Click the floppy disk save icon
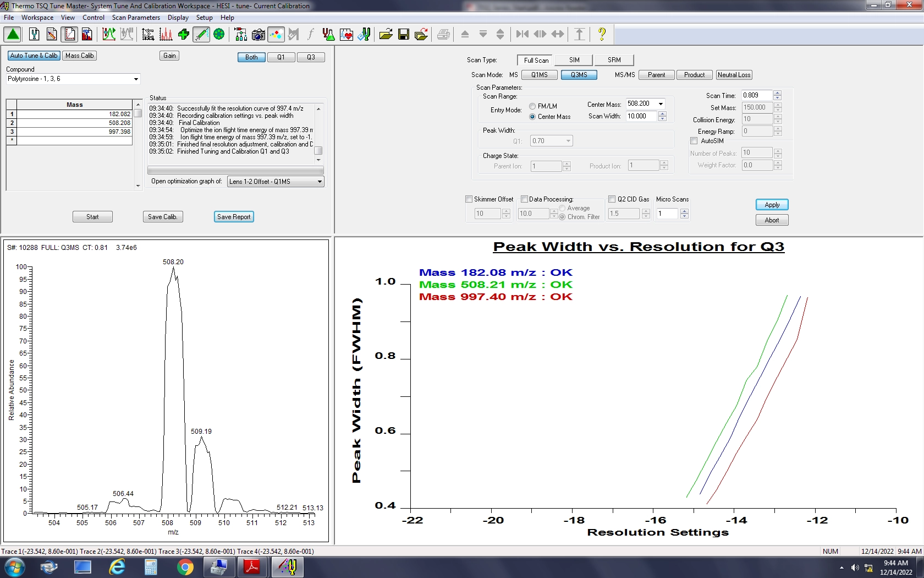This screenshot has height=578, width=924. pos(403,35)
